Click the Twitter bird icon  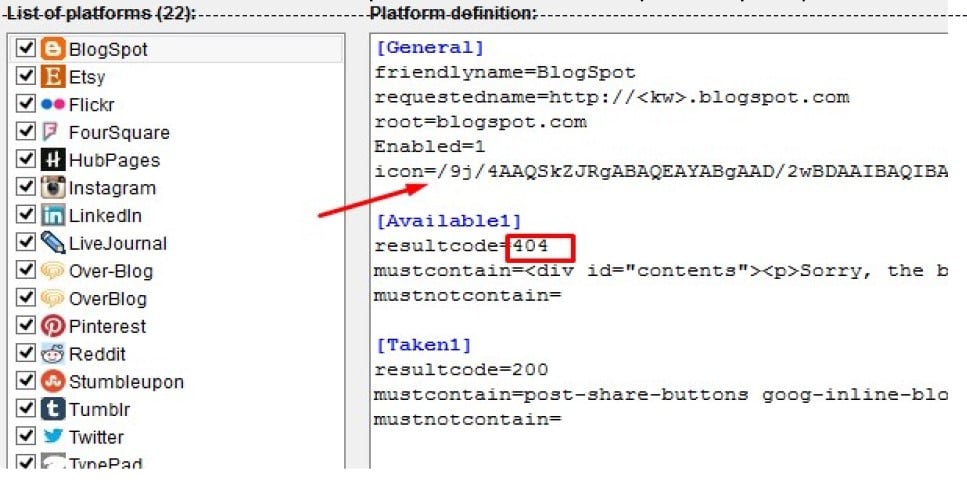(x=52, y=436)
